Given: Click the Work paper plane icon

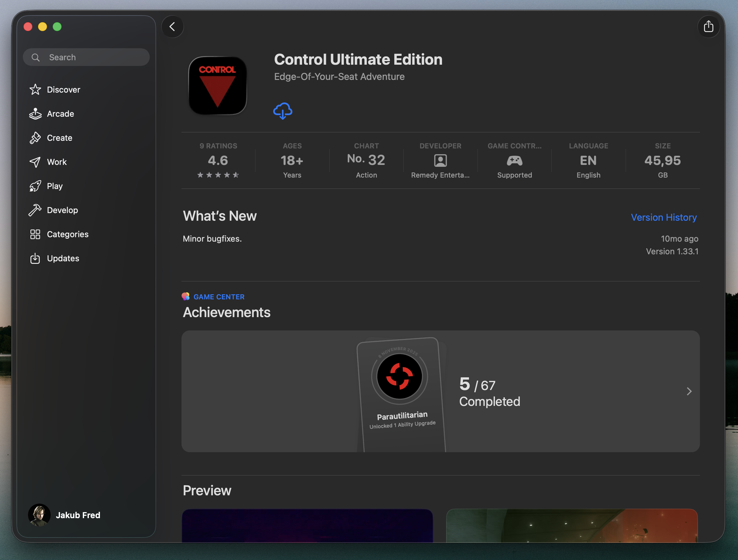Looking at the screenshot, I should (x=35, y=162).
